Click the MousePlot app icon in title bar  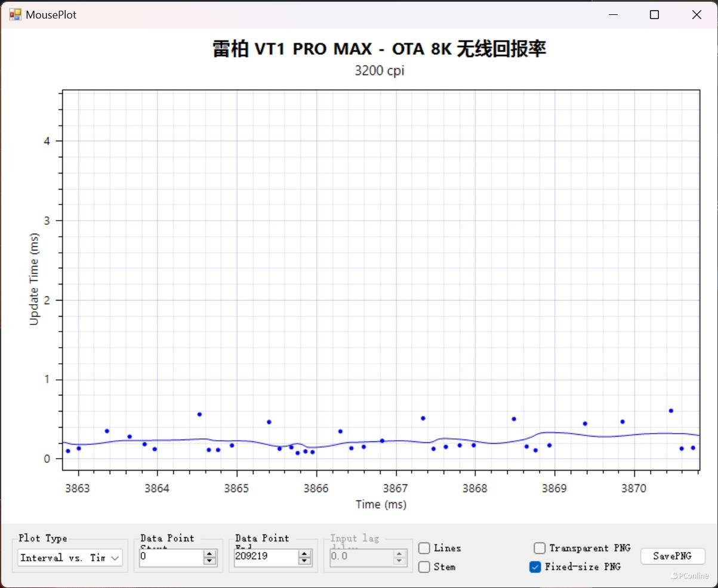pos(15,14)
